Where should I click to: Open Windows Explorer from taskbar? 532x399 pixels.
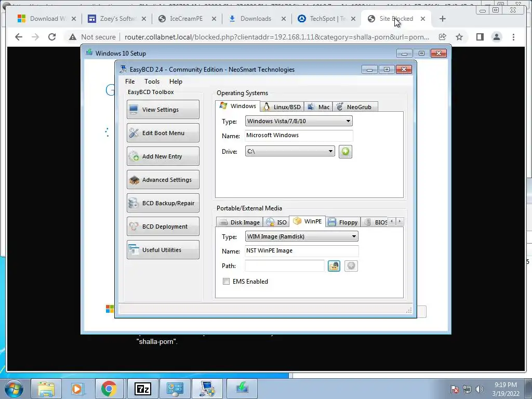(x=46, y=389)
